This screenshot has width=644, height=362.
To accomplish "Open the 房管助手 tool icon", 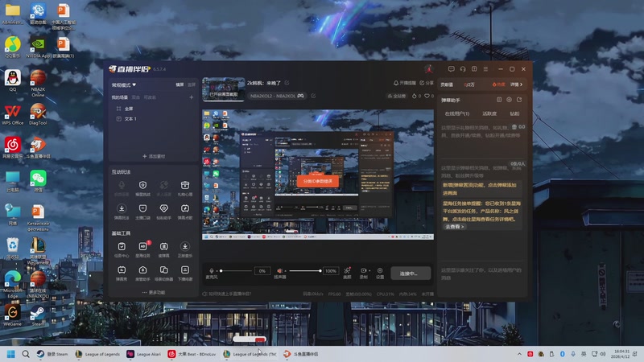I will coord(142,270).
